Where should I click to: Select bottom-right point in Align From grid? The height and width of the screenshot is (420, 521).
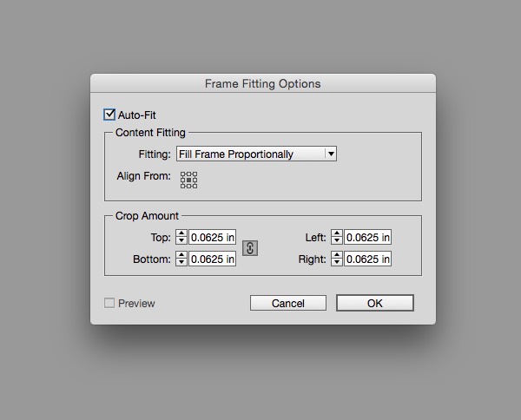point(195,186)
